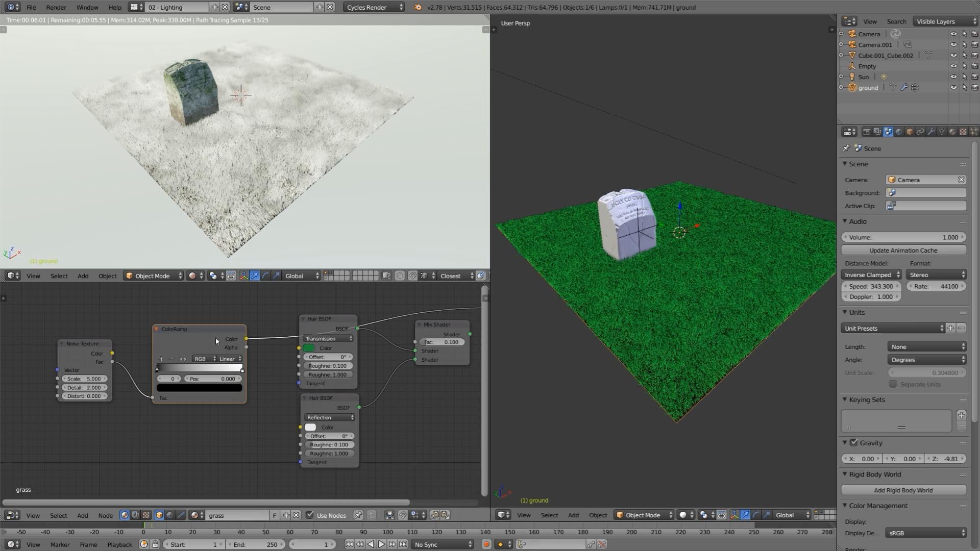Hide the Sun lamp in outliner
This screenshot has width=980, height=551.
(x=953, y=77)
